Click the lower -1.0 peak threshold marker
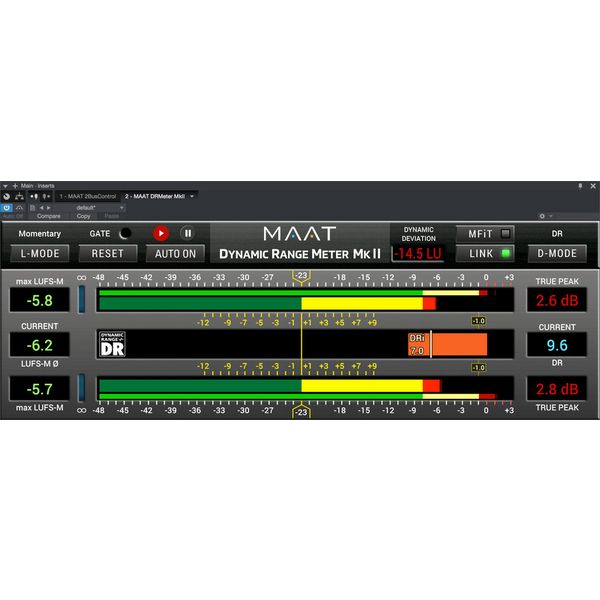The image size is (600, 600). pyautogui.click(x=478, y=367)
